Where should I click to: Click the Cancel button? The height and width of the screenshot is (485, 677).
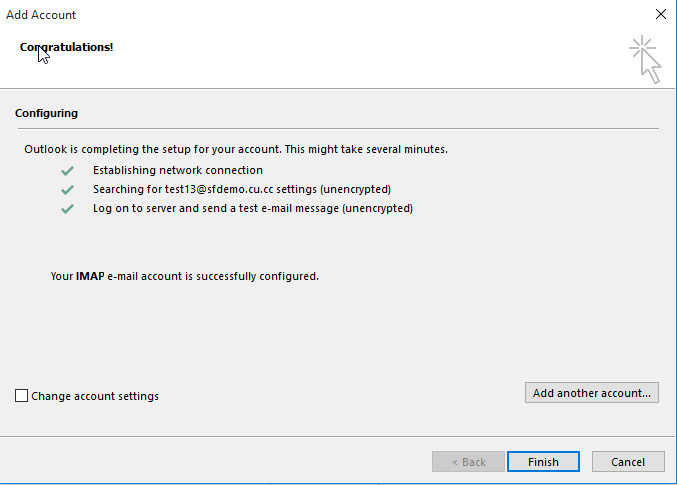(x=628, y=462)
